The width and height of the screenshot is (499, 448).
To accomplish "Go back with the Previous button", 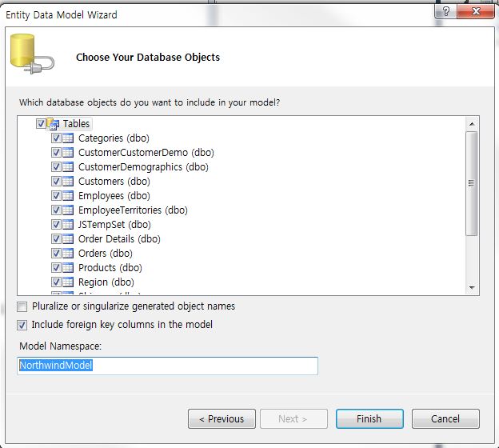I will [222, 418].
